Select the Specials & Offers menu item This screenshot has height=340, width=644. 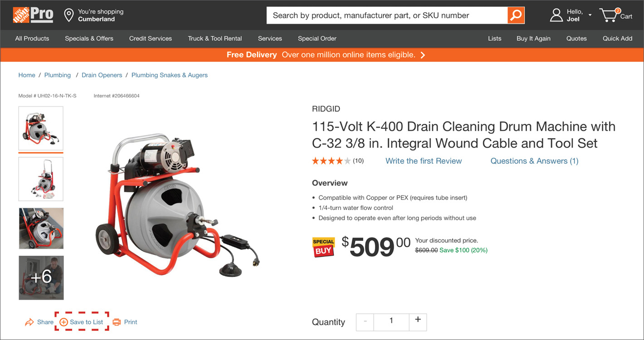[89, 39]
